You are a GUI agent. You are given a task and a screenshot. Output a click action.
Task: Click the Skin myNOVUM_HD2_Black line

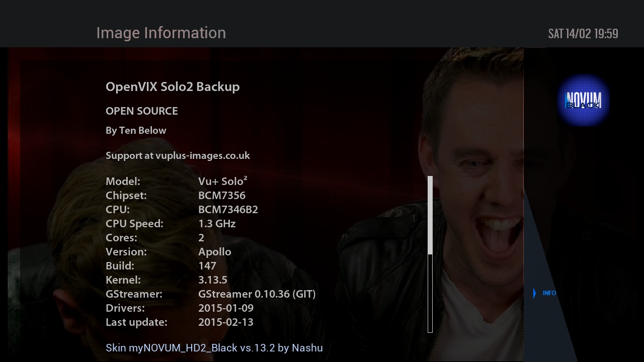(x=214, y=348)
